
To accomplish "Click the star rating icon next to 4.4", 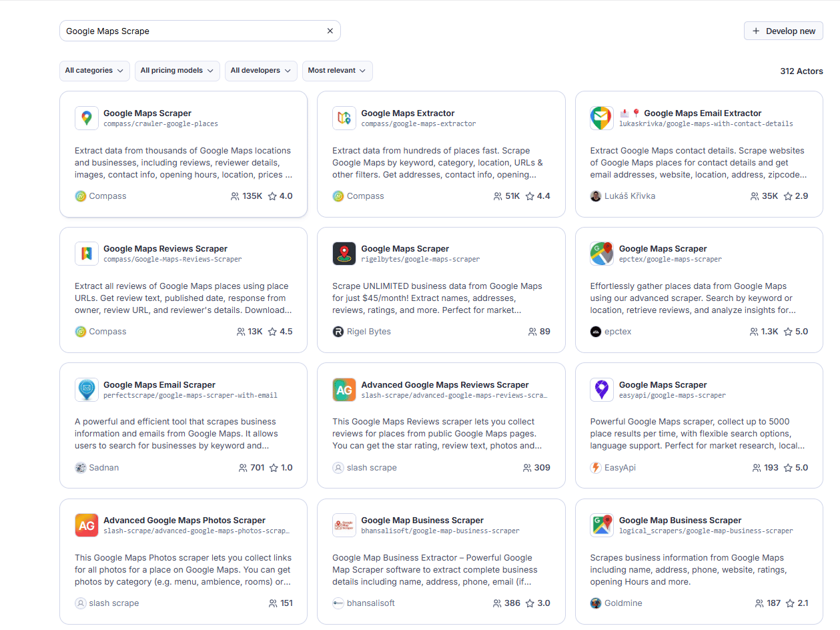I will click(x=530, y=196).
